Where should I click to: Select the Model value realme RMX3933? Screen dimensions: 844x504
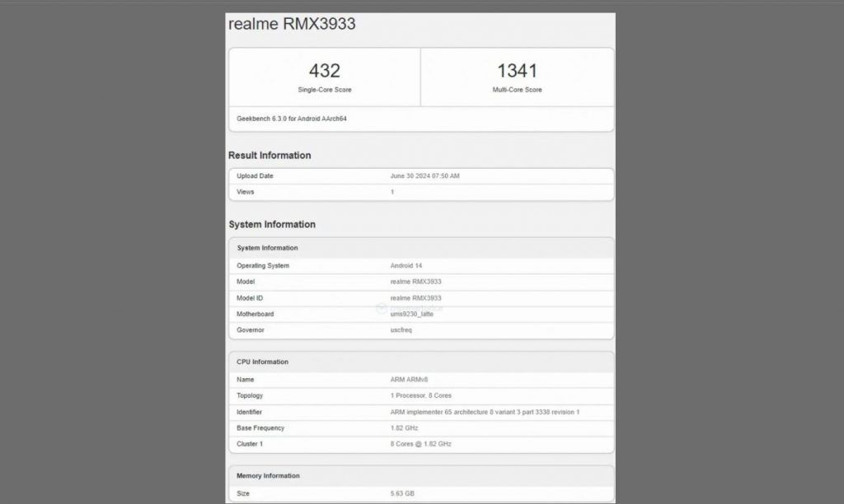(415, 282)
